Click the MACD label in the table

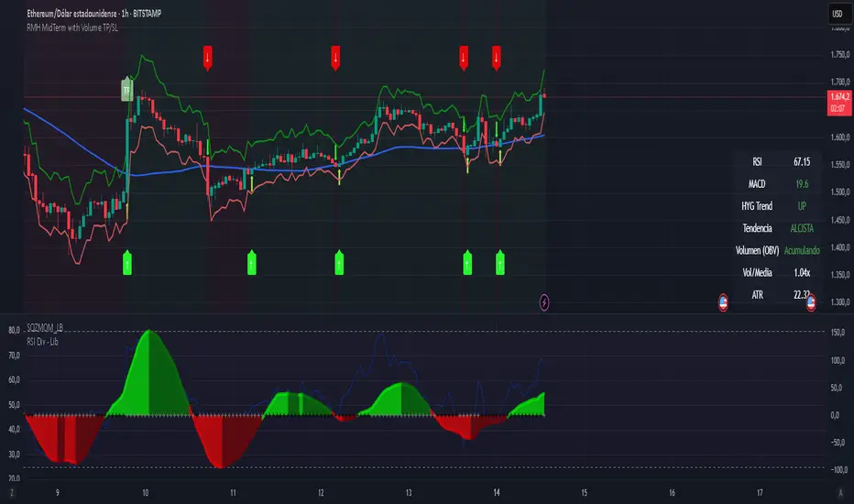click(x=757, y=184)
